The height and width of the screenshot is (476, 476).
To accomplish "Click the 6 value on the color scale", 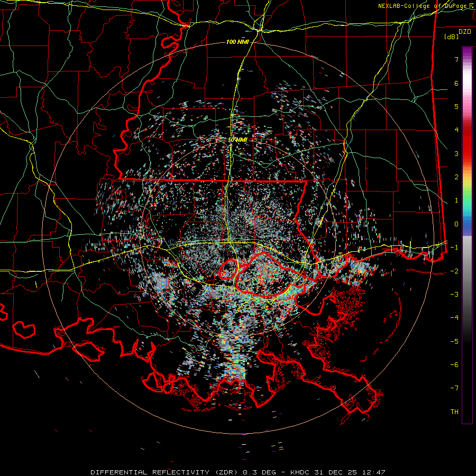I will (456, 83).
